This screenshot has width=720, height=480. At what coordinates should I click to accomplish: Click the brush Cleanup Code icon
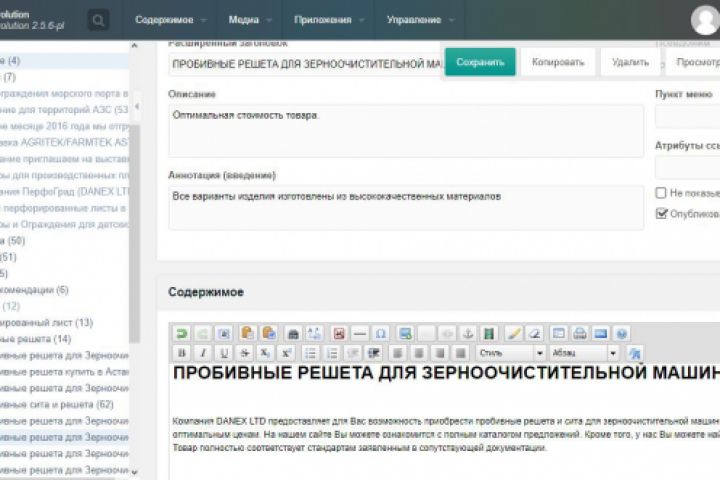513,333
